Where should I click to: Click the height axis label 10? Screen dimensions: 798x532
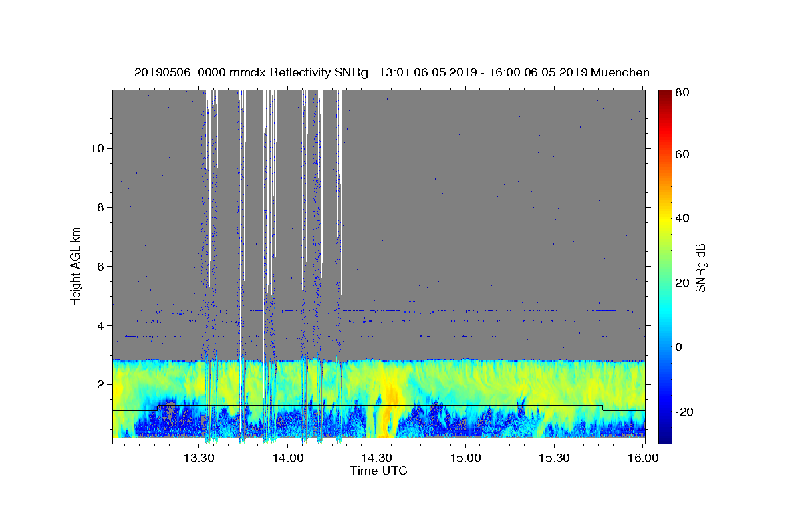[97, 148]
